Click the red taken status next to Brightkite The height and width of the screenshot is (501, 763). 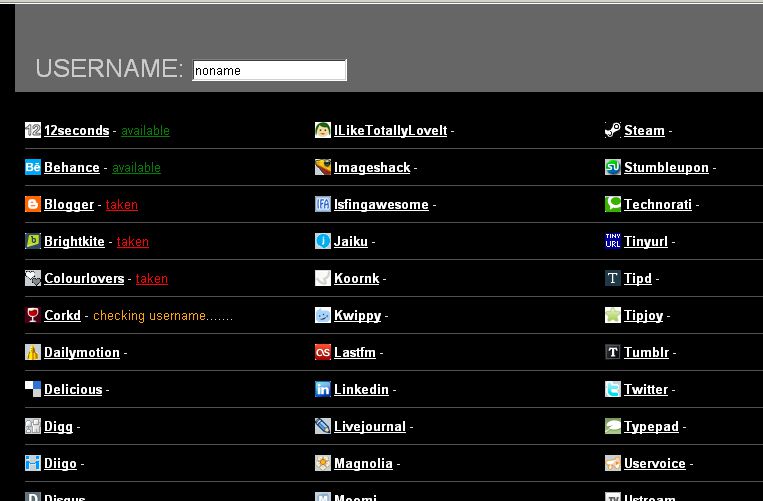click(x=132, y=241)
